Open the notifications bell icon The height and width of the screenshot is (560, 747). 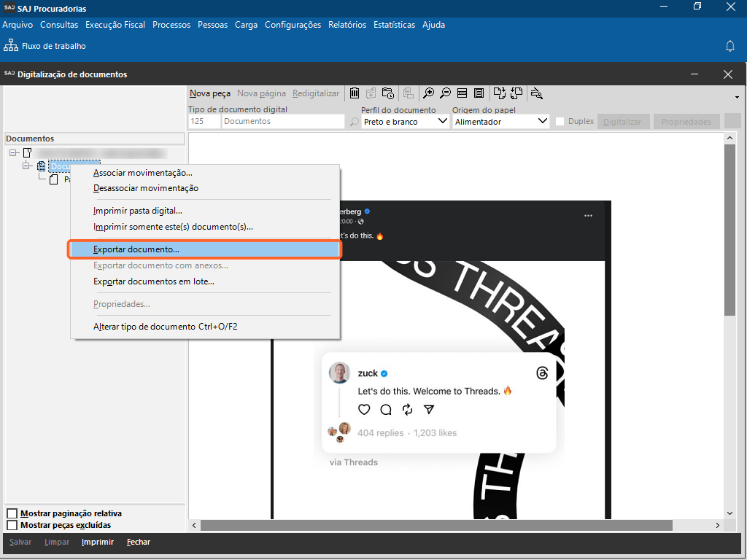(729, 46)
